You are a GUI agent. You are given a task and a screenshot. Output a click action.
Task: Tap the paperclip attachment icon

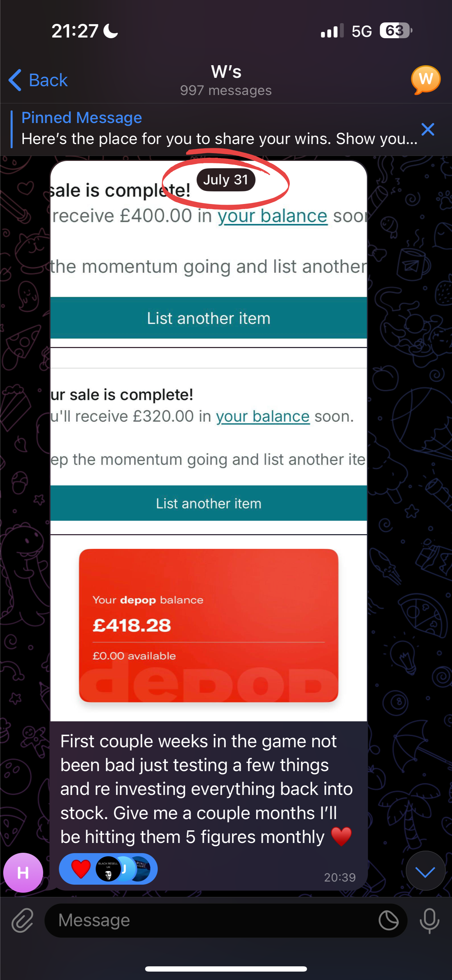click(22, 921)
